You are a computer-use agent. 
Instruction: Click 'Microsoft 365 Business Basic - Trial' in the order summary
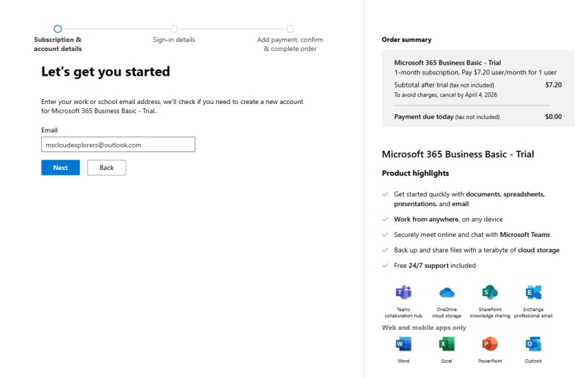(448, 63)
